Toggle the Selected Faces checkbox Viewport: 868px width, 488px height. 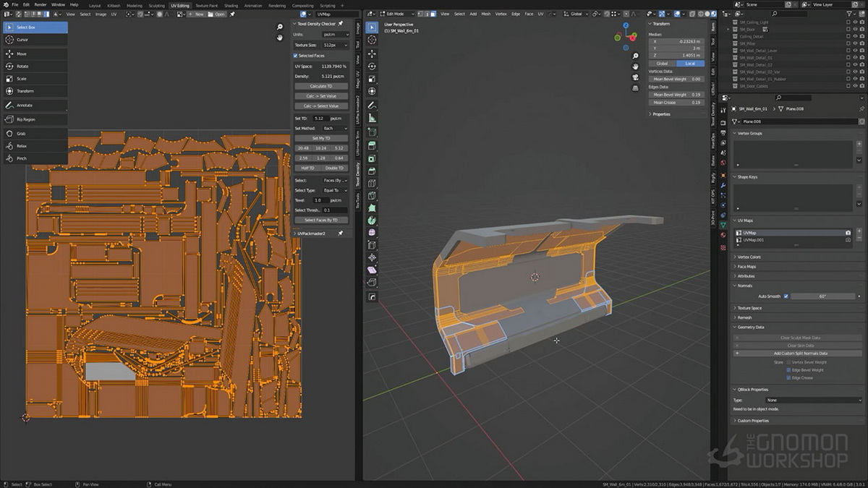point(296,56)
